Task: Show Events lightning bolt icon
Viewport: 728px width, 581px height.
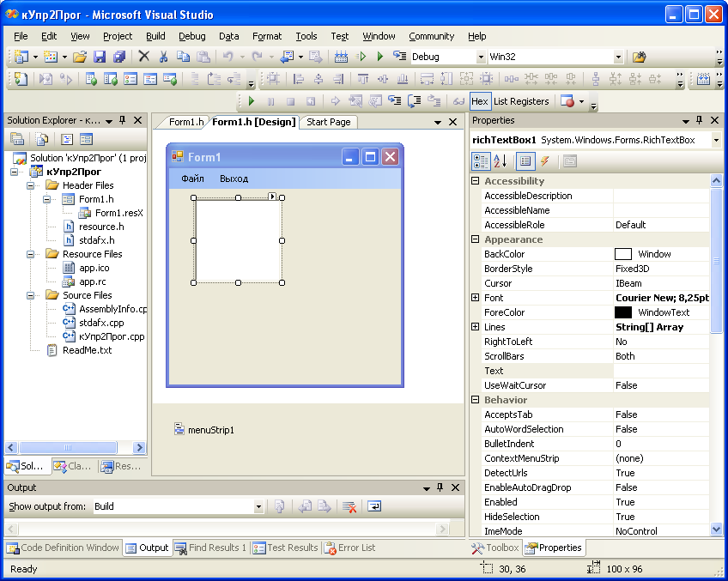Action: [x=545, y=161]
